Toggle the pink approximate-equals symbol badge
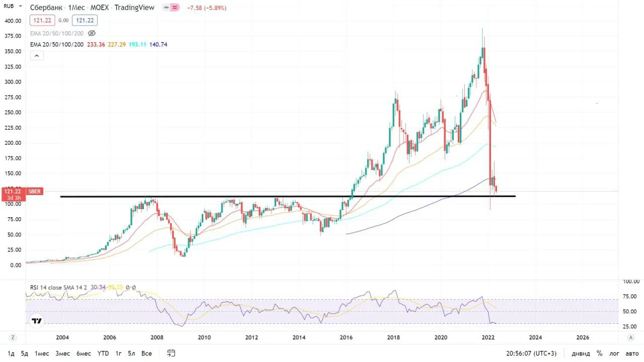Image resolution: width=644 pixels, height=362 pixels. click(x=175, y=8)
